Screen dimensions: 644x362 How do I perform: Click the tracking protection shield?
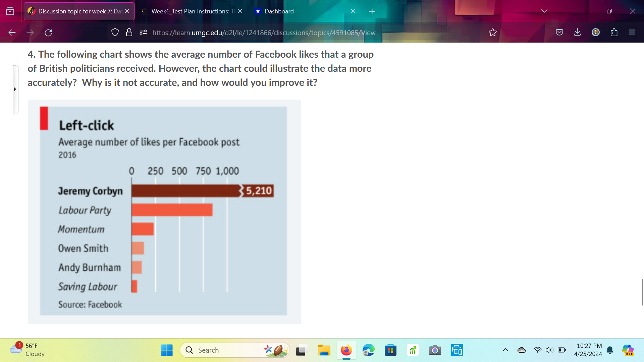click(115, 32)
